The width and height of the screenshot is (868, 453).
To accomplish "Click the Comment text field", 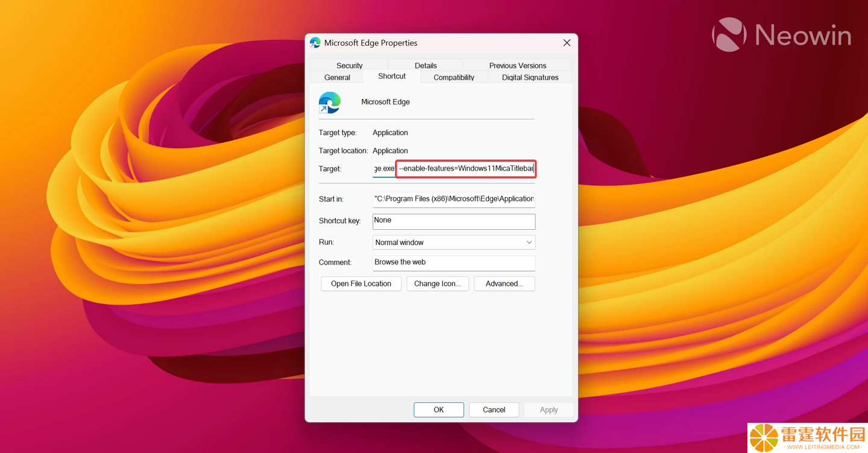I will [x=454, y=262].
